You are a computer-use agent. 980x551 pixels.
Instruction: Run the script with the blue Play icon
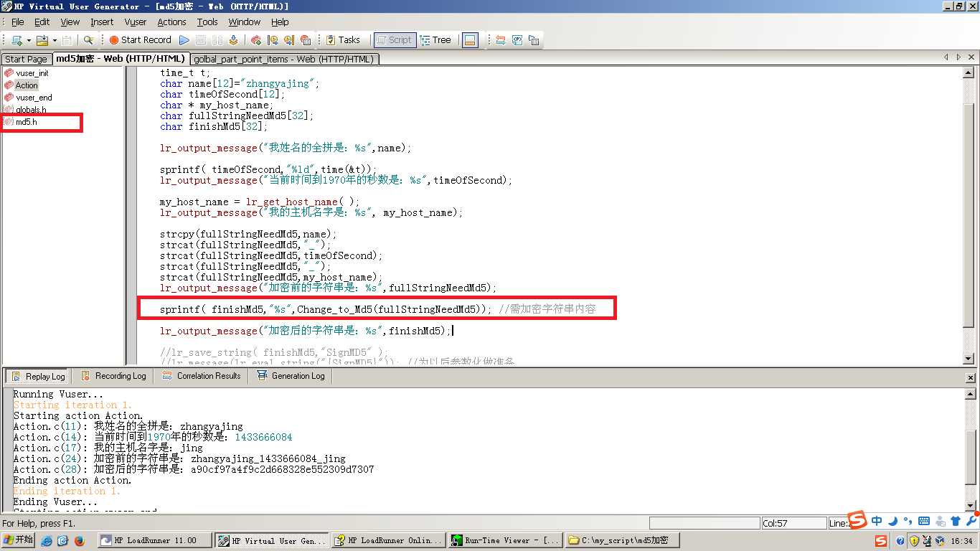tap(184, 40)
